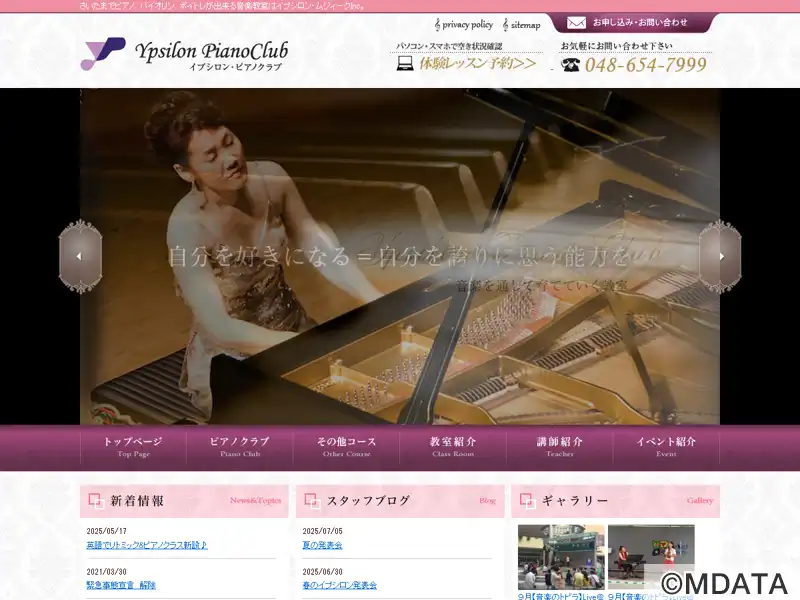
Task: Open blog post 夏の発表会
Action: 322,545
